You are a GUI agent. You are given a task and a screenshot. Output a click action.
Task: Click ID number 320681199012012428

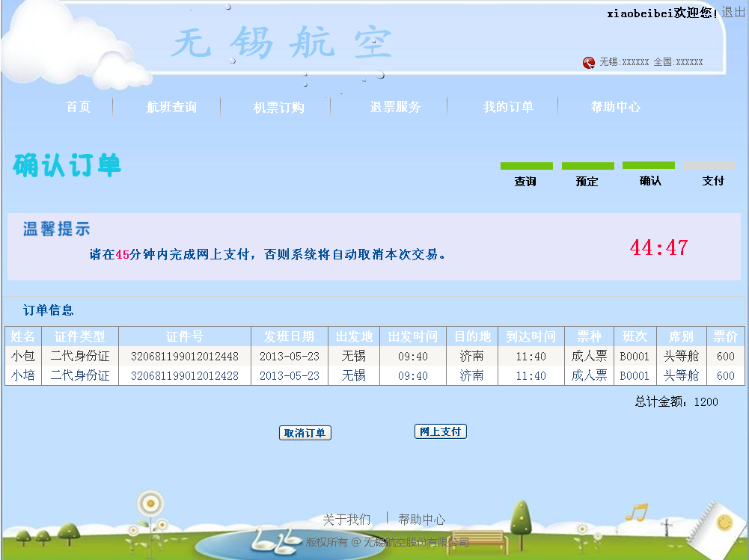click(185, 376)
